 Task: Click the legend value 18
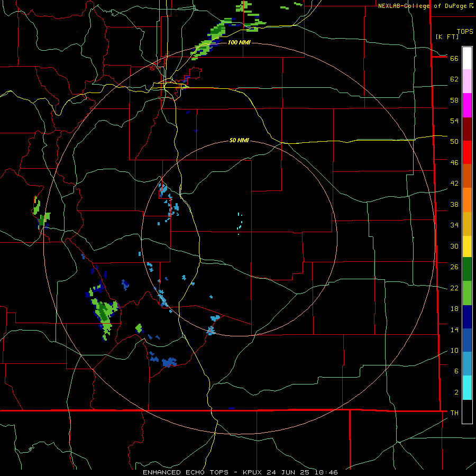pyautogui.click(x=454, y=309)
